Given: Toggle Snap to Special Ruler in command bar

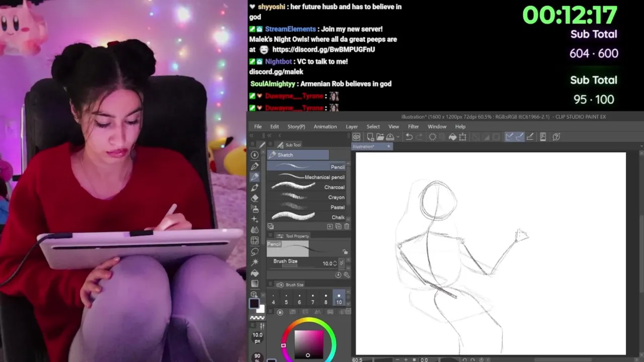Looking at the screenshot, I should coord(519,137).
